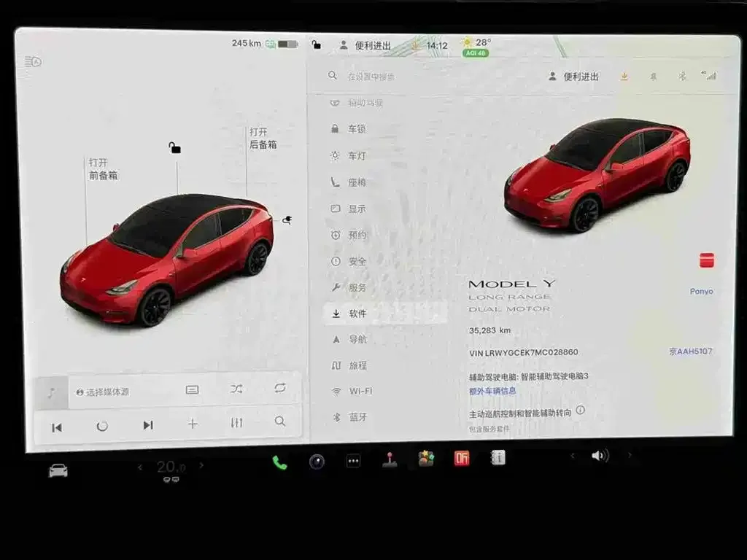This screenshot has height=560, width=747.
Task: Tap the music note album art
Action: click(x=52, y=392)
